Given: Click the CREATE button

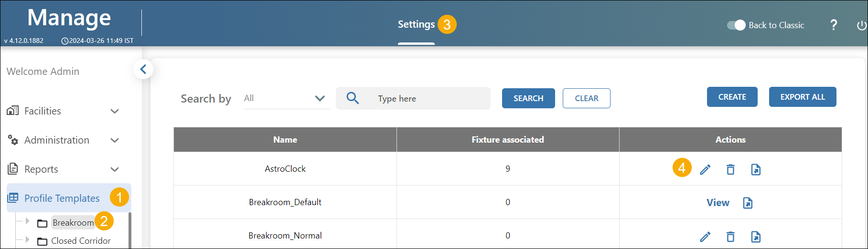Looking at the screenshot, I should coord(732,97).
